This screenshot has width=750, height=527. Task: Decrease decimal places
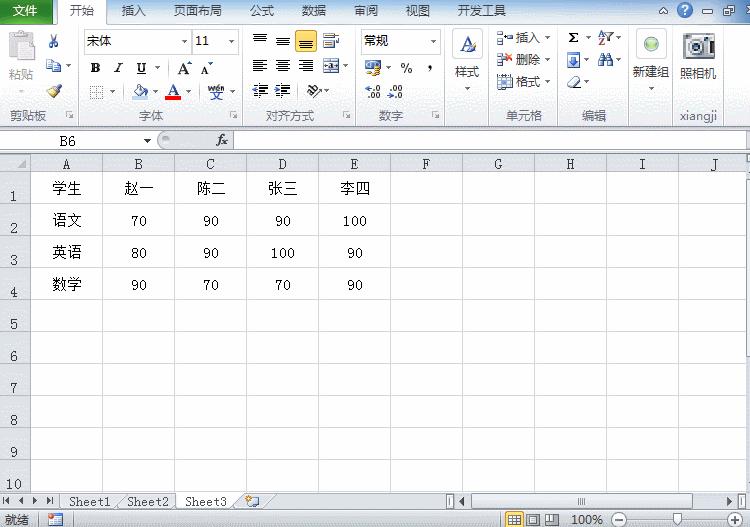(395, 91)
